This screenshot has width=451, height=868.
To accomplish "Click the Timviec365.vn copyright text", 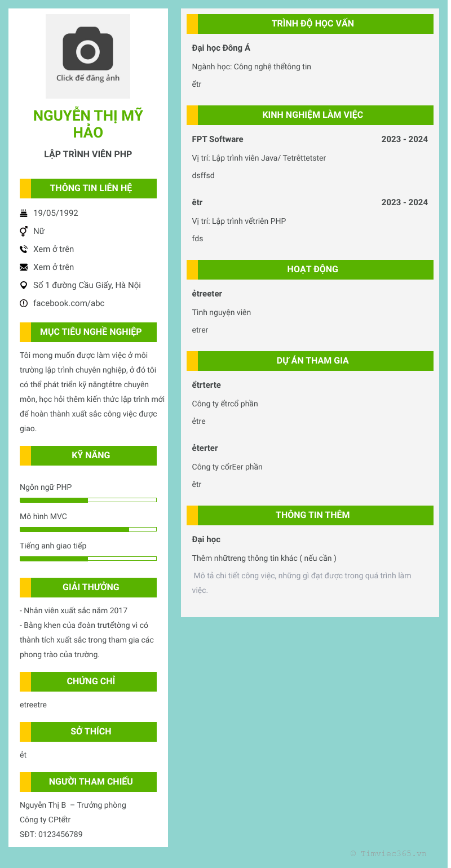I will click(388, 854).
